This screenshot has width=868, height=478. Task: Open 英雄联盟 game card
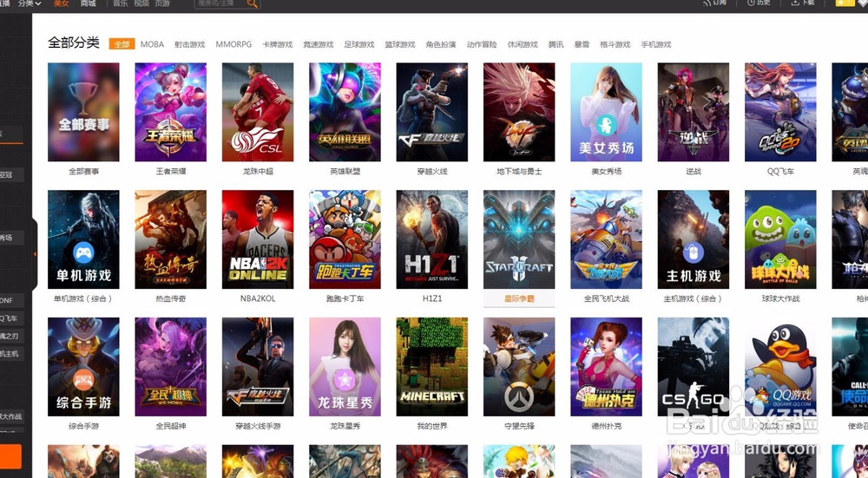[x=345, y=112]
